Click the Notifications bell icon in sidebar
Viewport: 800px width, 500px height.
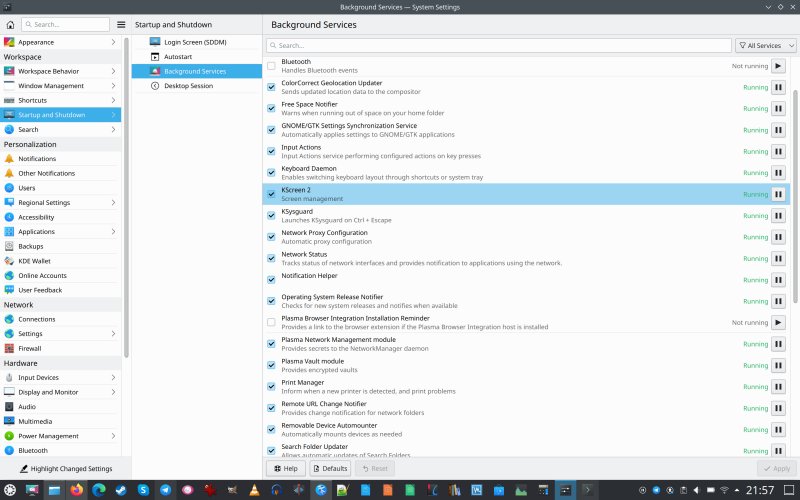coord(9,159)
